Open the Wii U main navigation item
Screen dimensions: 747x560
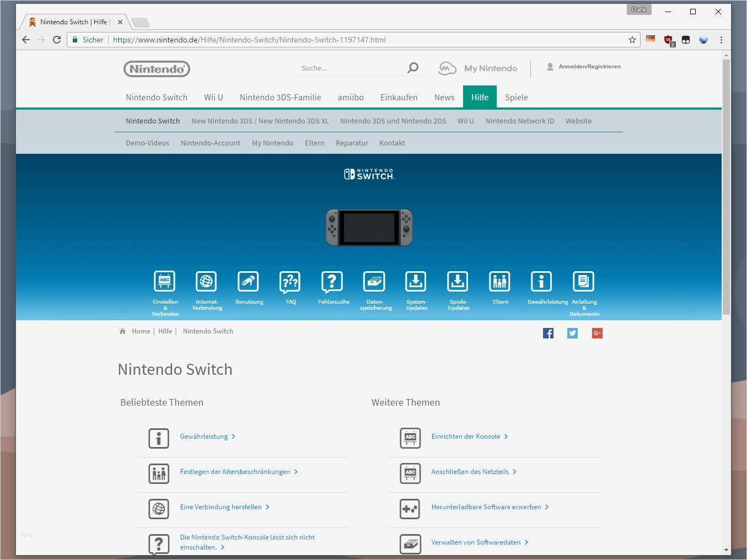pos(213,98)
